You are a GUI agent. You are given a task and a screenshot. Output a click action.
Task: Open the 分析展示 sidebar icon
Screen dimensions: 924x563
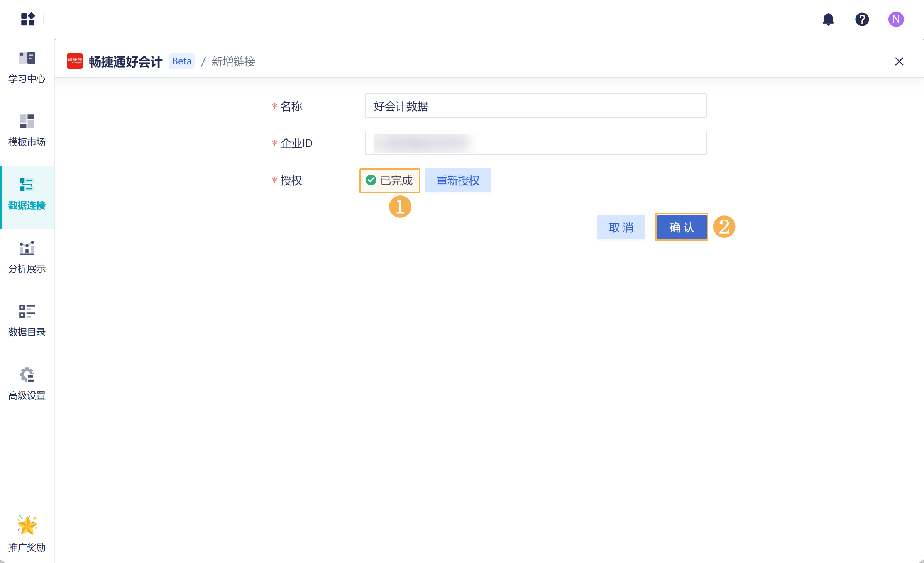[26, 248]
